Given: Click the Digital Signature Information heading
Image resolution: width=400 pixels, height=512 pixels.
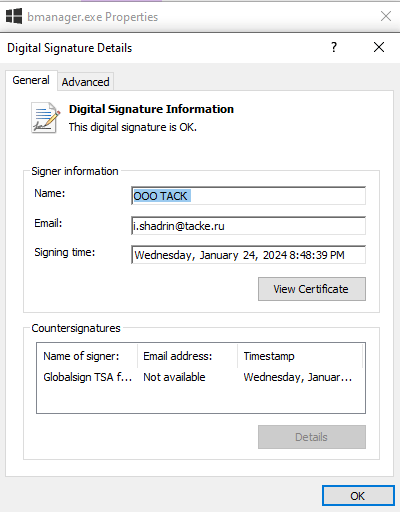Looking at the screenshot, I should (151, 109).
